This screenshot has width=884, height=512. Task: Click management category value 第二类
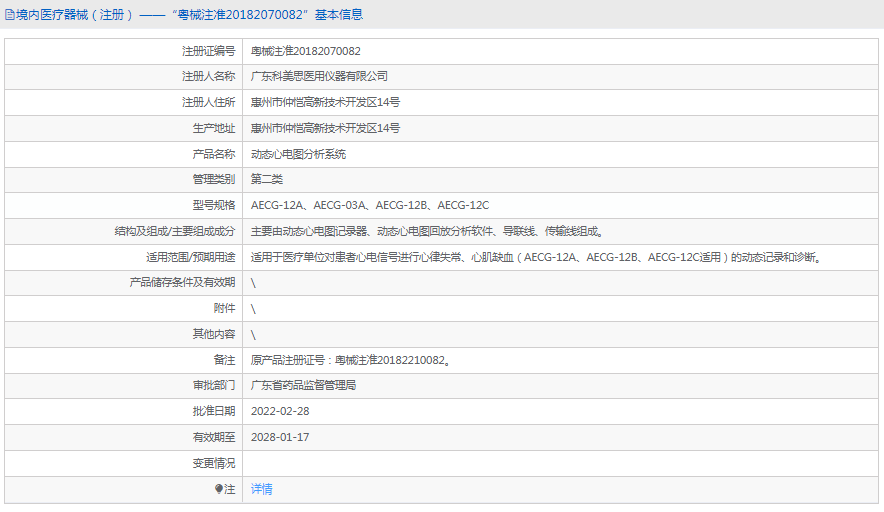pyautogui.click(x=267, y=179)
